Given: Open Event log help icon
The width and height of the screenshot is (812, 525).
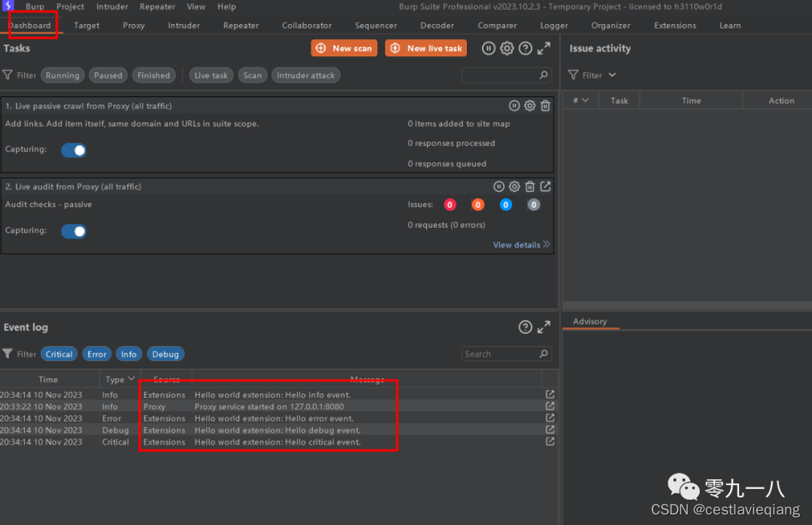Looking at the screenshot, I should 525,327.
